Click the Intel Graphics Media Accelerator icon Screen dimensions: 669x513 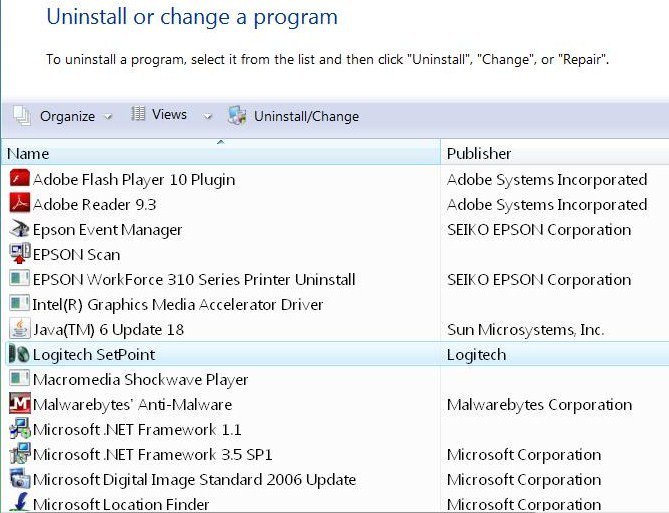click(20, 303)
